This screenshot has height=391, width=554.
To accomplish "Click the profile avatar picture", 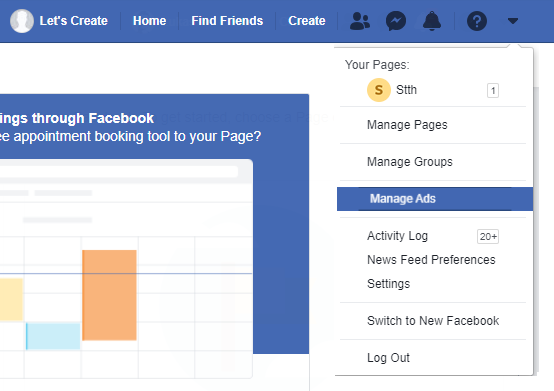I will pyautogui.click(x=22, y=21).
